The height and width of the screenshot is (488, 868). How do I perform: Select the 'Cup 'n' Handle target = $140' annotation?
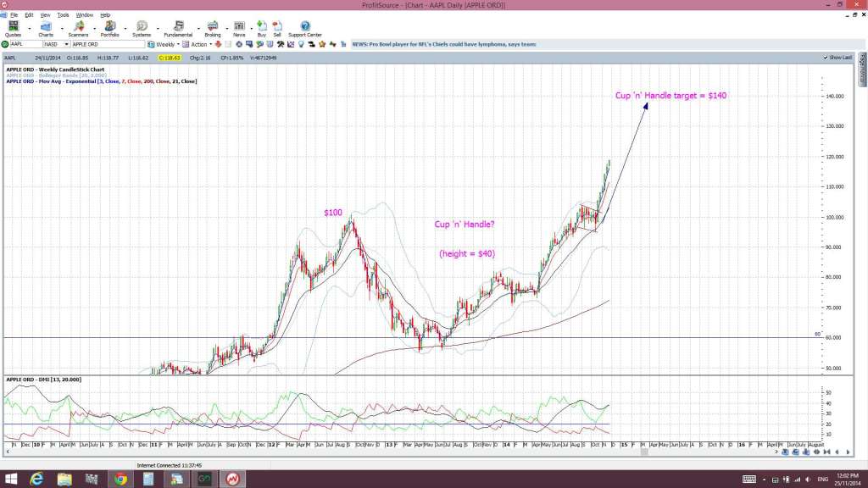coord(671,96)
